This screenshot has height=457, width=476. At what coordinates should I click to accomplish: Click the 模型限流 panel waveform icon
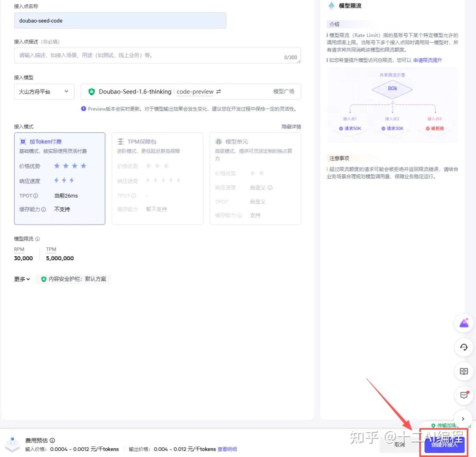tap(331, 5)
